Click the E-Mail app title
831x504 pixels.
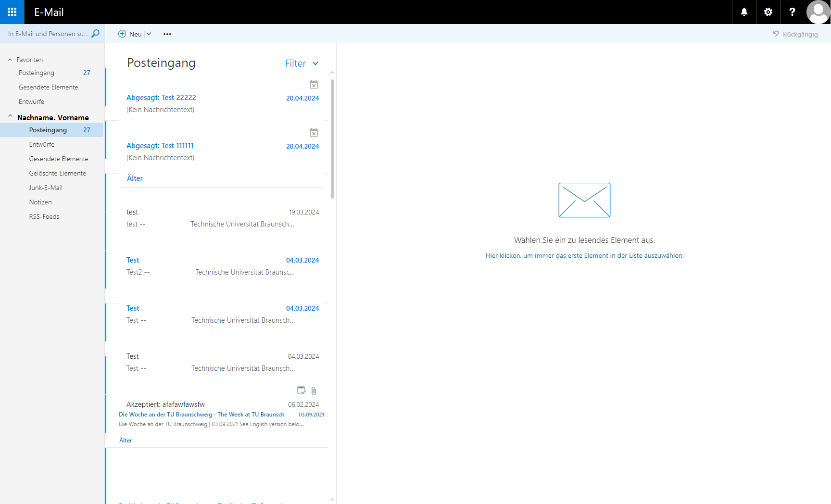[x=49, y=12]
